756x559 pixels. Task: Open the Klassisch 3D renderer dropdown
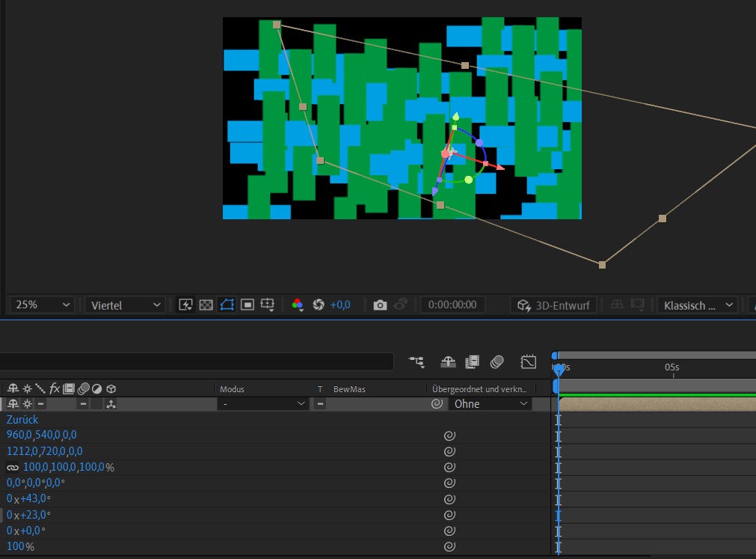pyautogui.click(x=698, y=305)
